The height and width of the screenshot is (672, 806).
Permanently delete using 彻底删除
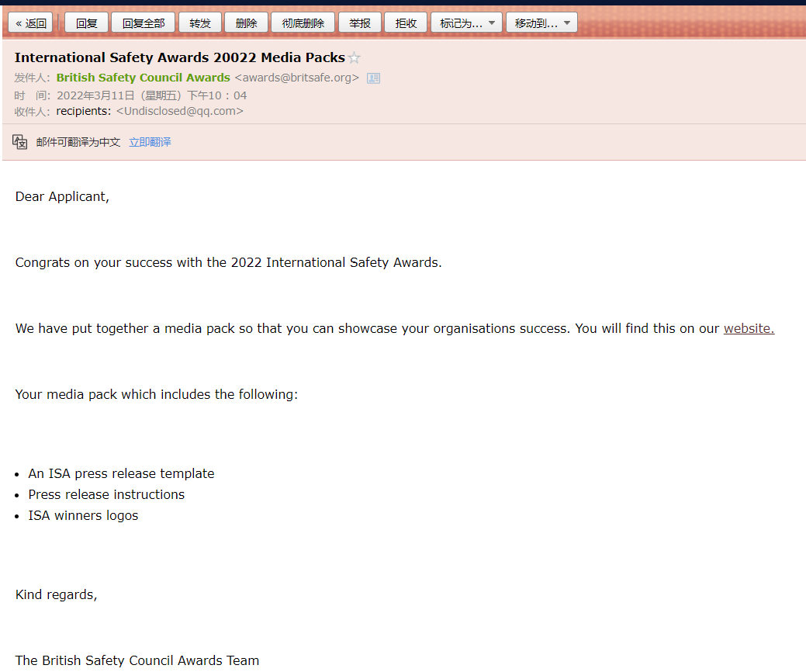(303, 23)
